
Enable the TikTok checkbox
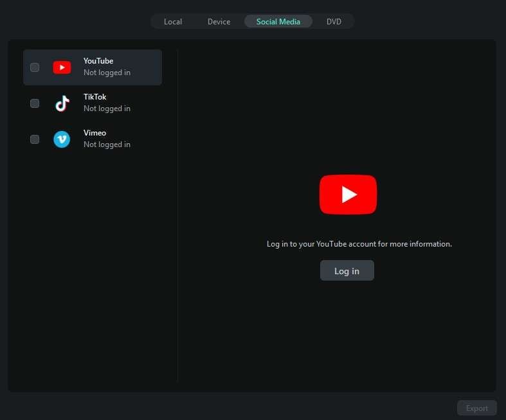point(35,103)
